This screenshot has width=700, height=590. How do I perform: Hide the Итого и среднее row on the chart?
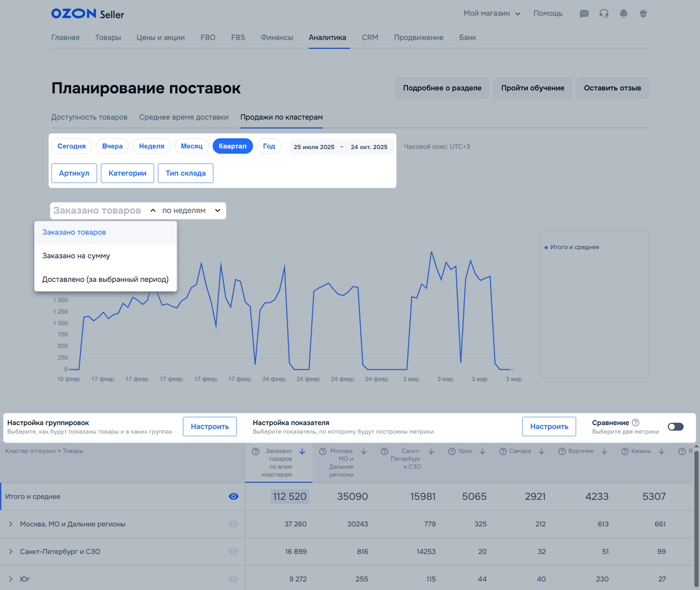pyautogui.click(x=234, y=496)
